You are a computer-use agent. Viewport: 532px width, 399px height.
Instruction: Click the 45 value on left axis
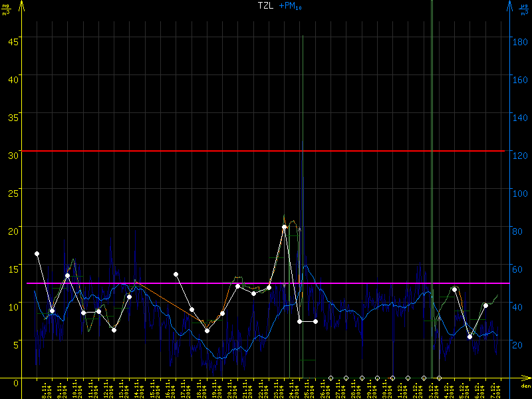[x=11, y=39]
